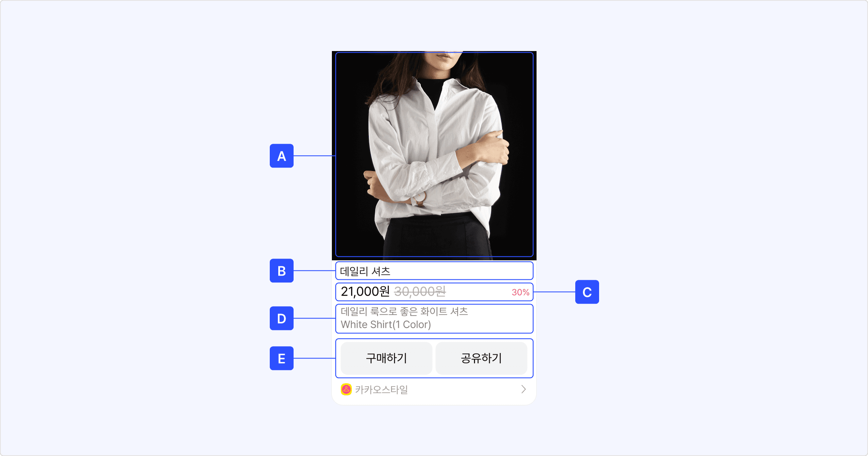Open the chevron arrow beside 카카오스타일
Viewport: 868px width, 456px height.
point(523,389)
